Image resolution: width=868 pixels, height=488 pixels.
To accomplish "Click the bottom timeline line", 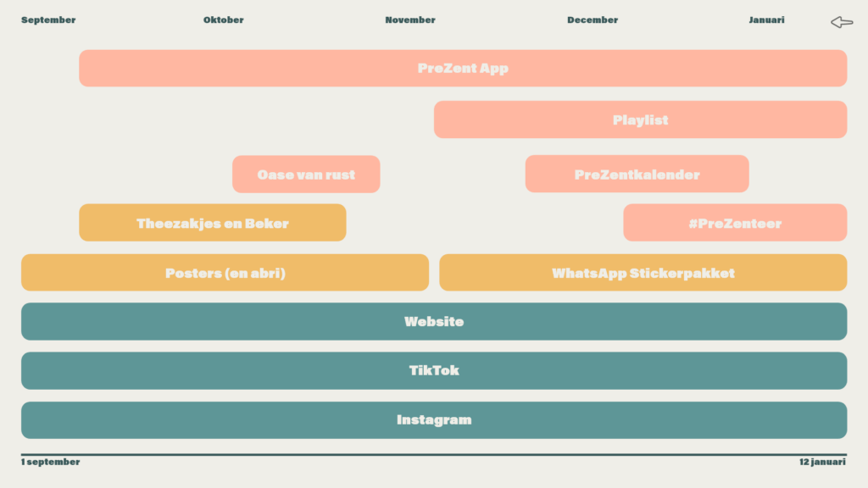I will tap(434, 454).
